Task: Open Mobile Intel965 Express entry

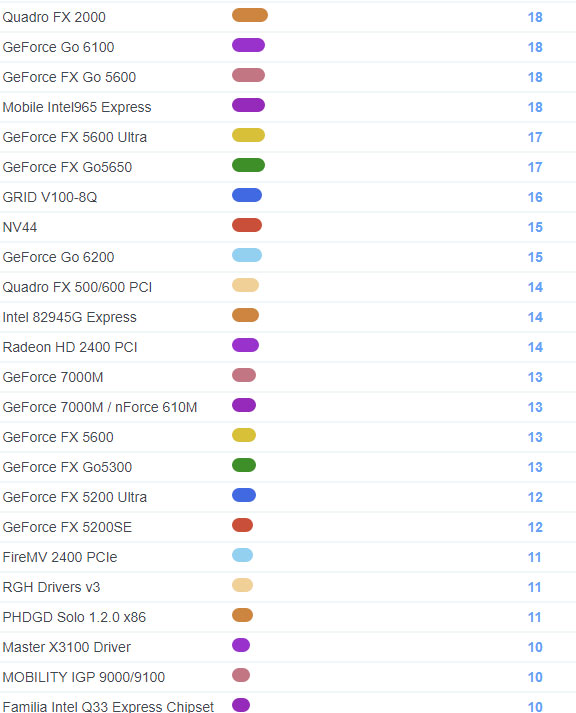Action: 77,107
